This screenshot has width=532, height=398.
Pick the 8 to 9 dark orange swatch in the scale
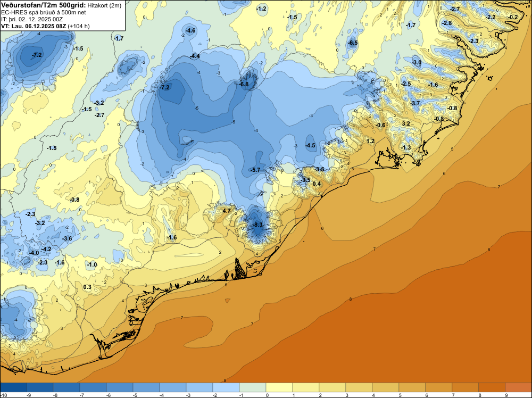[492, 387]
